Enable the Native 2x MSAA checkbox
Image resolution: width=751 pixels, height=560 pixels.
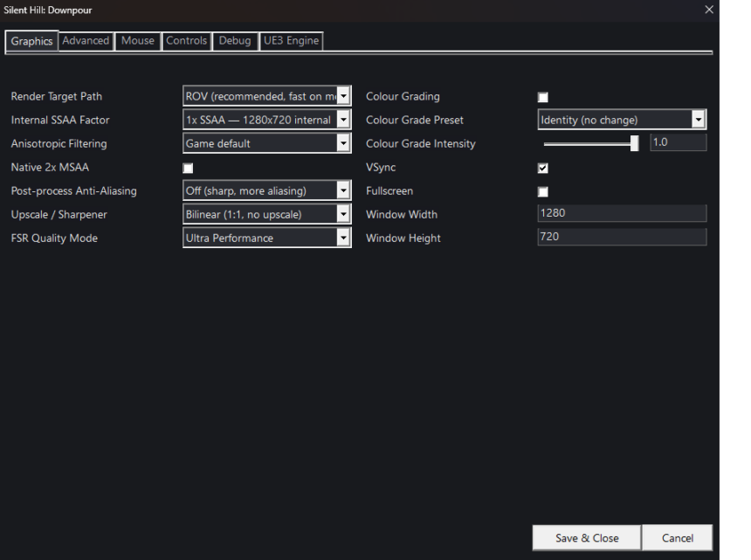click(x=188, y=168)
